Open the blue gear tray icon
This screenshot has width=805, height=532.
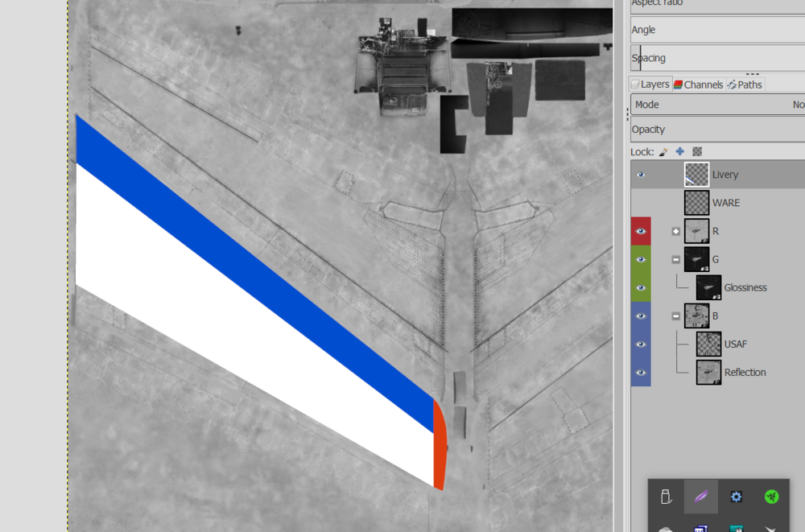pos(737,497)
